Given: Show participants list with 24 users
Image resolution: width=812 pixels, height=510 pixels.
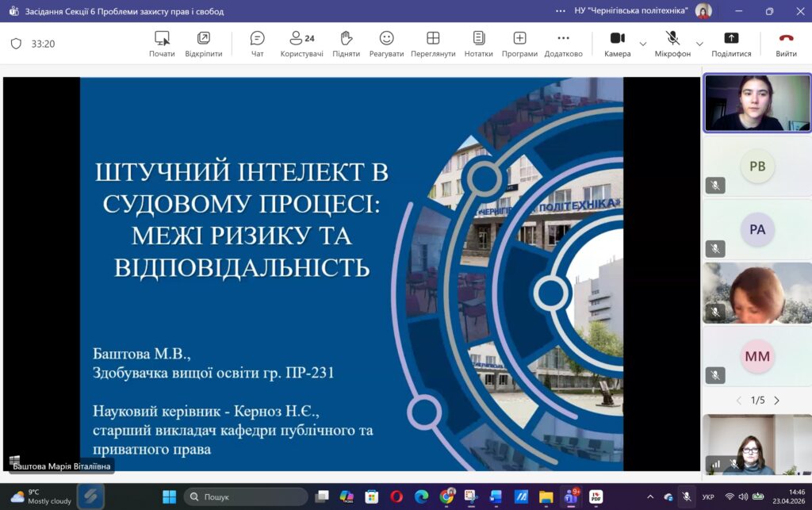Looking at the screenshot, I should coord(301,39).
